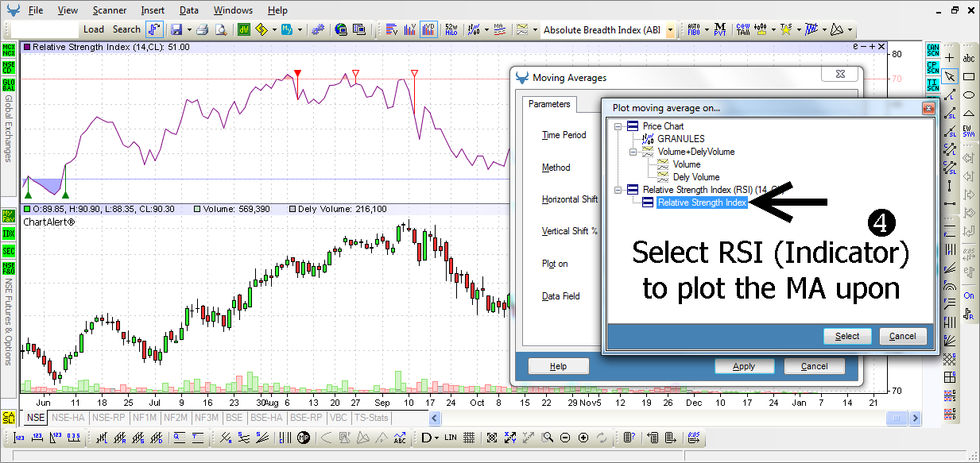Select the MCX NCX exchange icon
Screen dimensions: 980x463
9,49
